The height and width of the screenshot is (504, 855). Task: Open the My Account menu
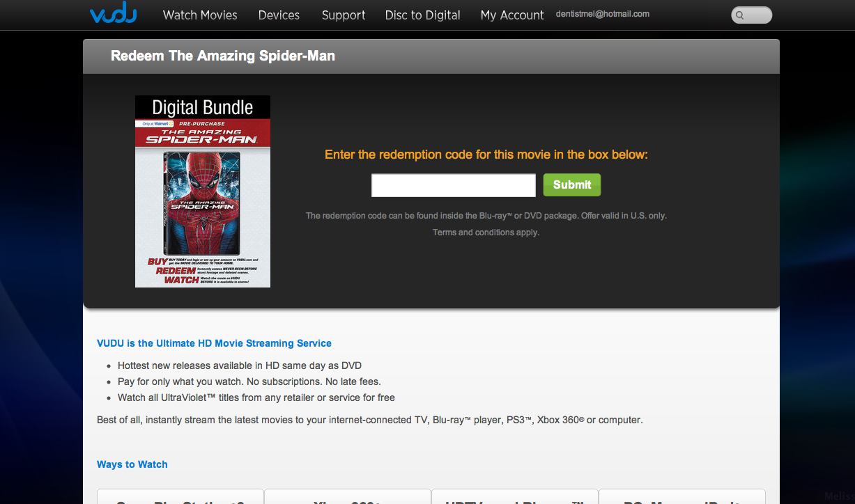512,15
